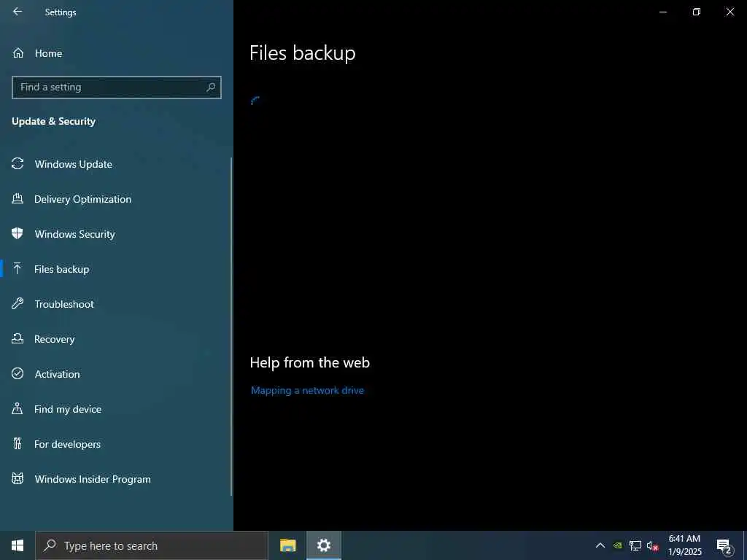This screenshot has height=560, width=747.
Task: Open Find my device settings
Action: pos(116,409)
